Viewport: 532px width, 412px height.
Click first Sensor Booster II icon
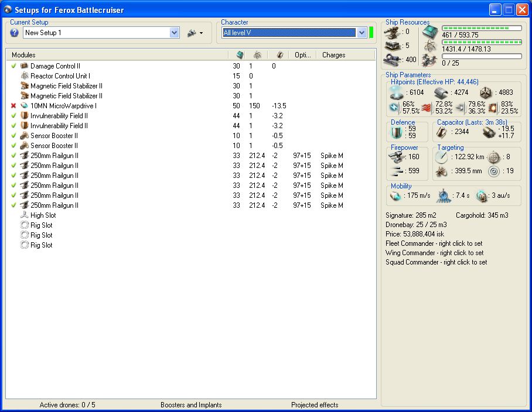[24, 136]
